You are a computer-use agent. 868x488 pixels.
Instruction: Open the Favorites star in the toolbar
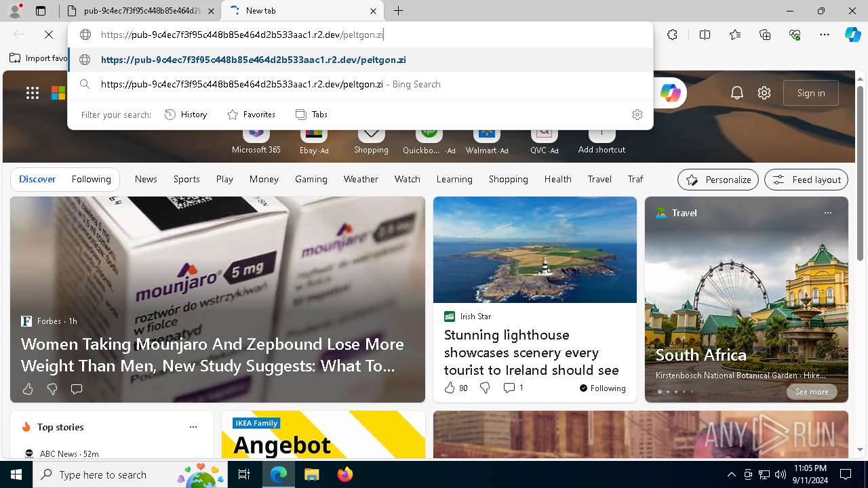coord(735,35)
